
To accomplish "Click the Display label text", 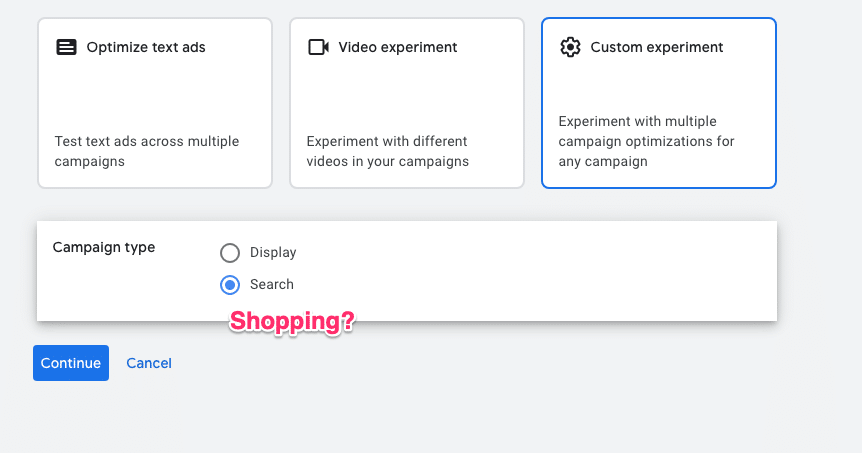I will click(x=273, y=252).
